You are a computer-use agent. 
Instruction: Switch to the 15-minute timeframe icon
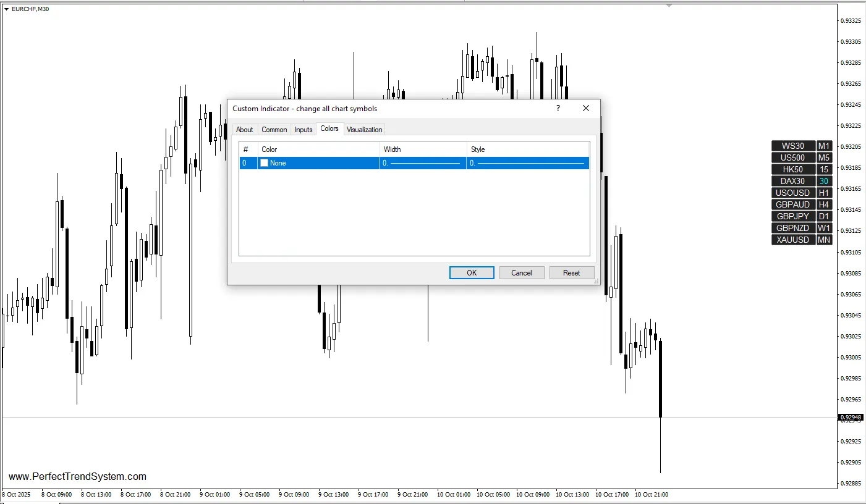tap(823, 169)
